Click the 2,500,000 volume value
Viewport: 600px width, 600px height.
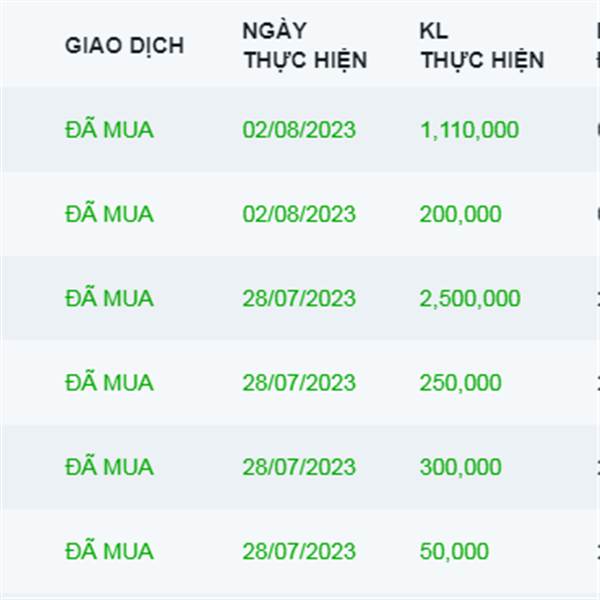470,299
